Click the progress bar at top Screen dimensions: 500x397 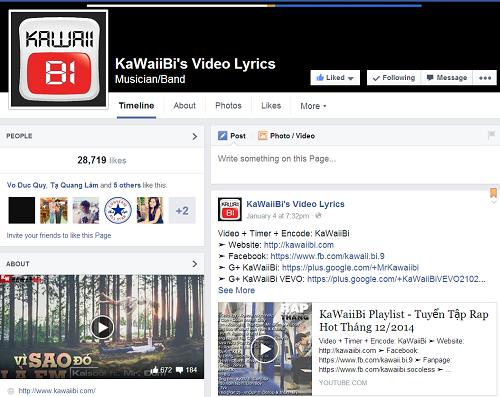coord(254,5)
